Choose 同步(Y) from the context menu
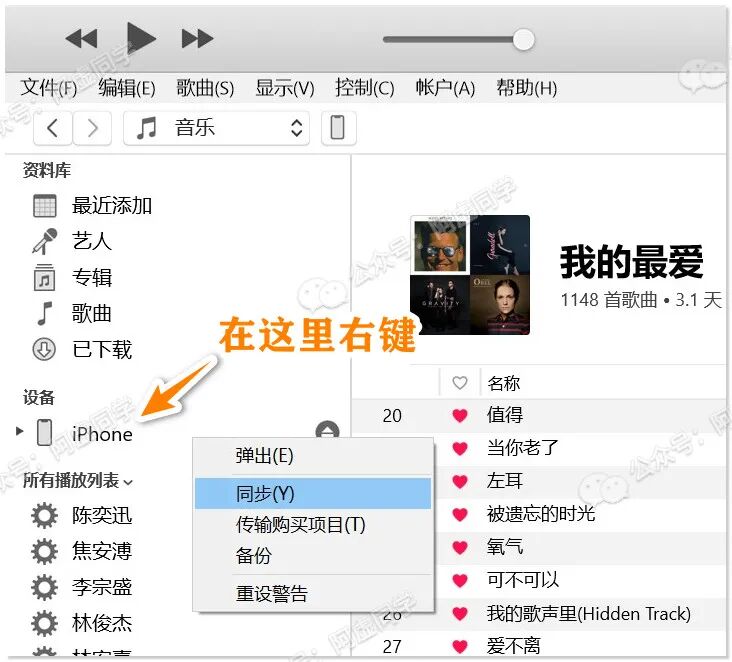Image resolution: width=732 pixels, height=662 pixels. [x=313, y=493]
